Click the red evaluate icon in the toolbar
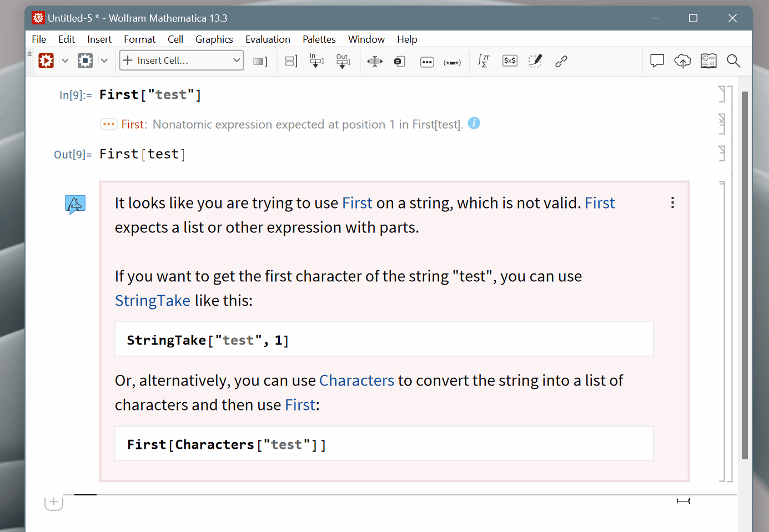This screenshot has height=532, width=769. tap(46, 61)
